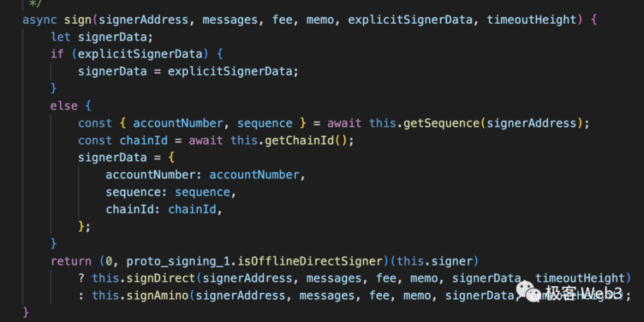Image resolution: width=644 pixels, height=322 pixels.
Task: Click the explicitSignerData parameter in the signature
Action: point(410,19)
